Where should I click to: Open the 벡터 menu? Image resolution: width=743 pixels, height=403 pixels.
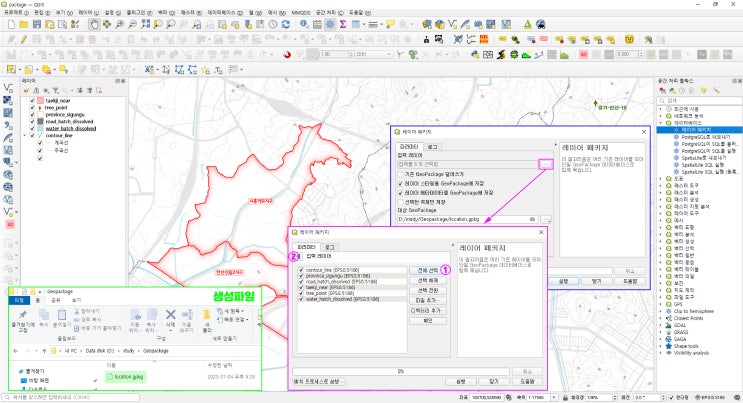pos(166,13)
